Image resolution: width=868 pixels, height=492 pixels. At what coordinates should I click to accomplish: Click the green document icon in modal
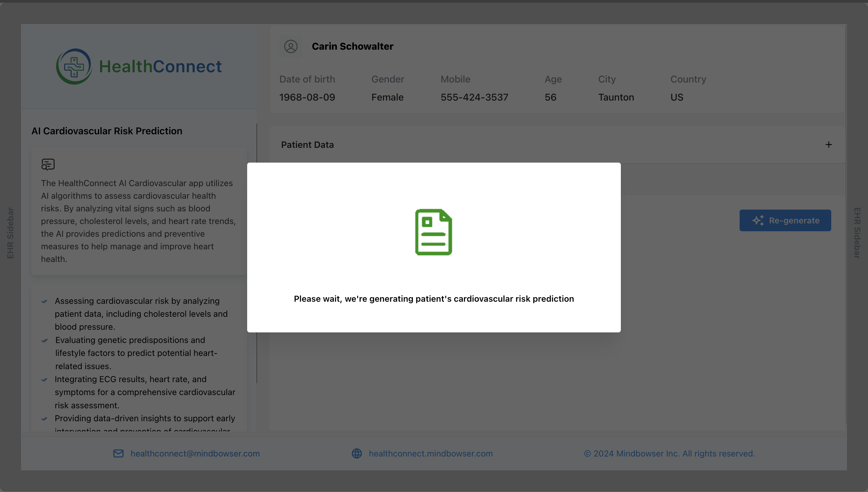[433, 232]
